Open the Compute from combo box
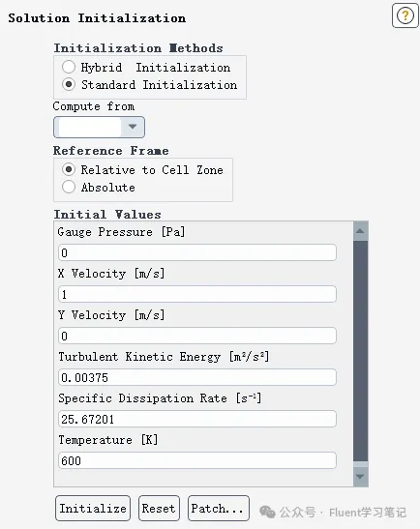This screenshot has width=420, height=529. point(99,127)
